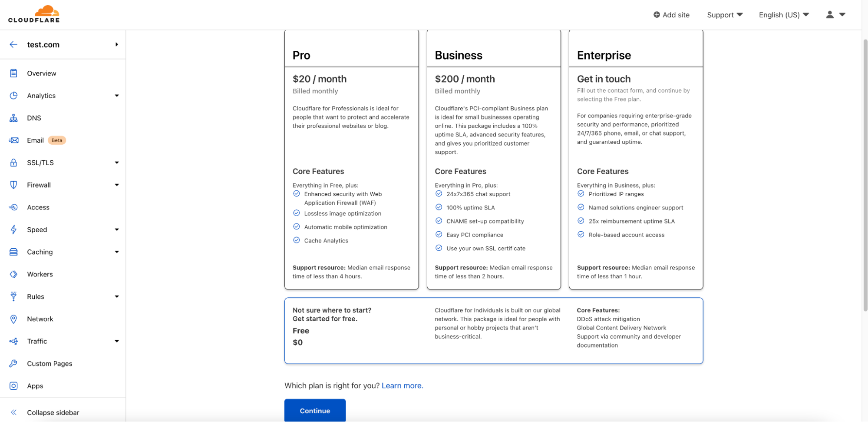Viewport: 868px width, 422px height.
Task: Click the Speed lightning bolt icon
Action: click(13, 229)
